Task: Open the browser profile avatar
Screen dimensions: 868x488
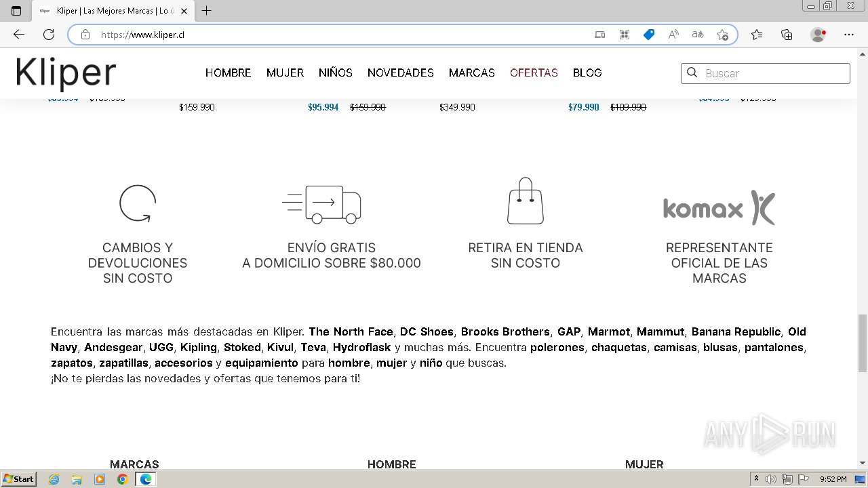Action: pos(818,35)
